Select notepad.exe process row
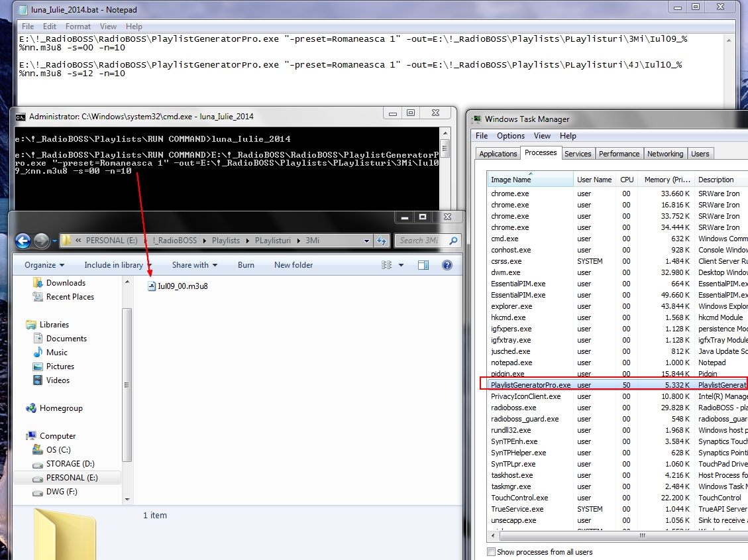This screenshot has width=748, height=560. tap(616, 363)
